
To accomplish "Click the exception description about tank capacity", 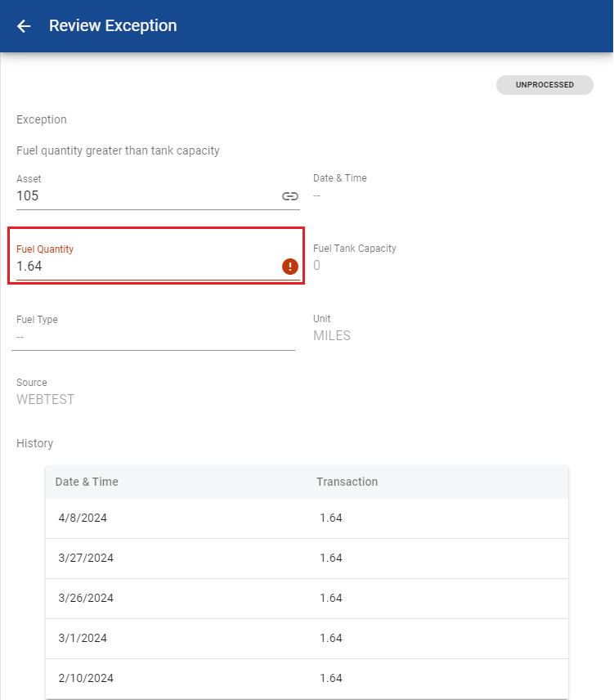I will (x=118, y=151).
